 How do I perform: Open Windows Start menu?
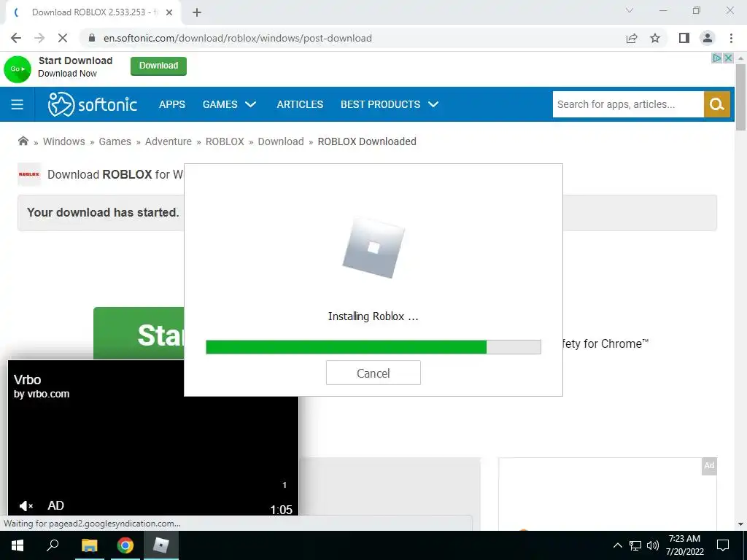pos(18,545)
